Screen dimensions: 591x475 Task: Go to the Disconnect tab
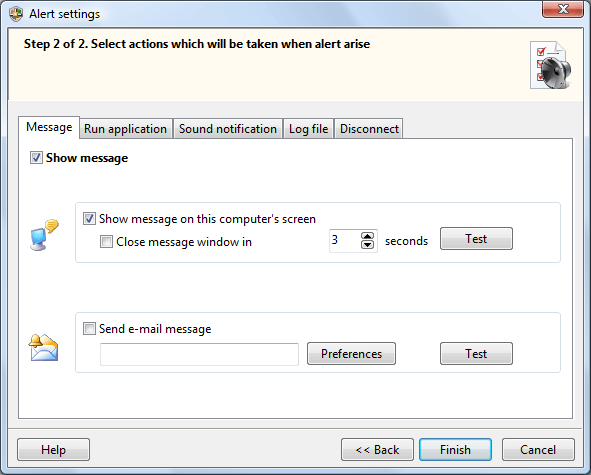[x=369, y=129]
